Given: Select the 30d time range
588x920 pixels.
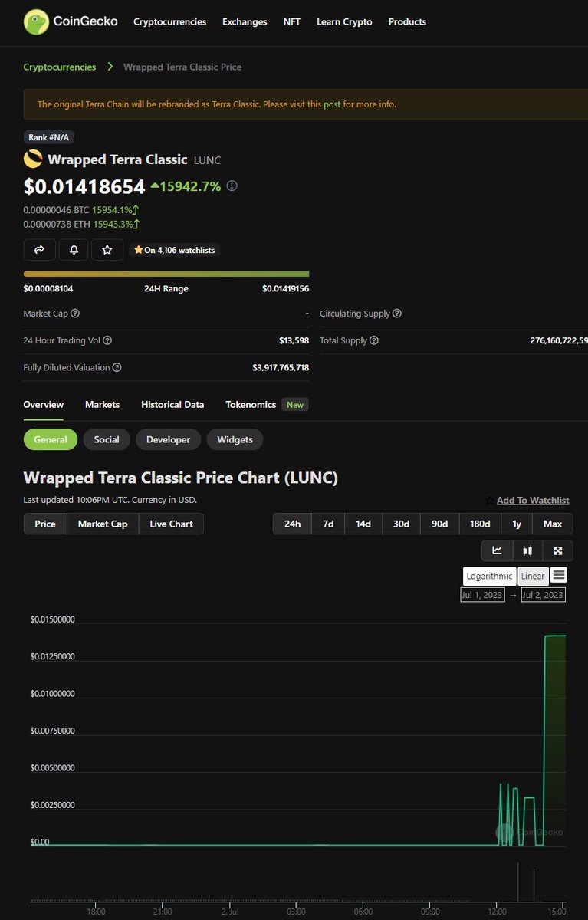Looking at the screenshot, I should tap(401, 524).
